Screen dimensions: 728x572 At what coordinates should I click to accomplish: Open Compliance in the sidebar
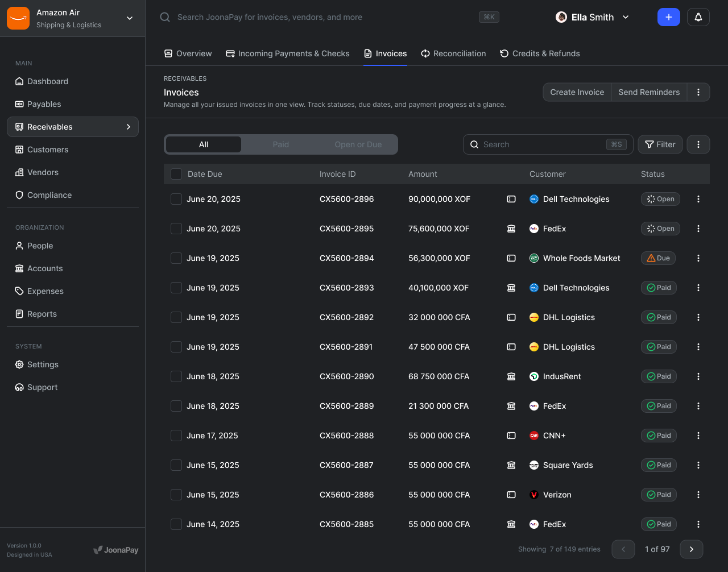[73, 195]
